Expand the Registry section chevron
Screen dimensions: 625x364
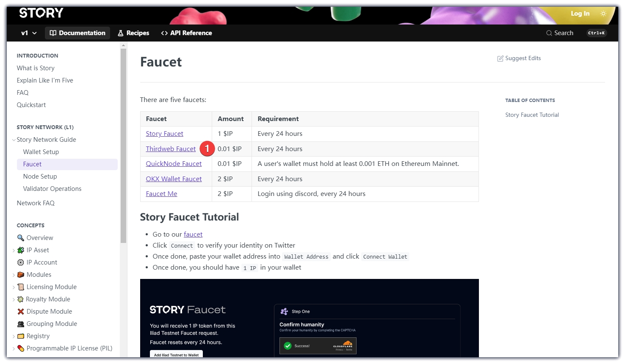(14, 336)
